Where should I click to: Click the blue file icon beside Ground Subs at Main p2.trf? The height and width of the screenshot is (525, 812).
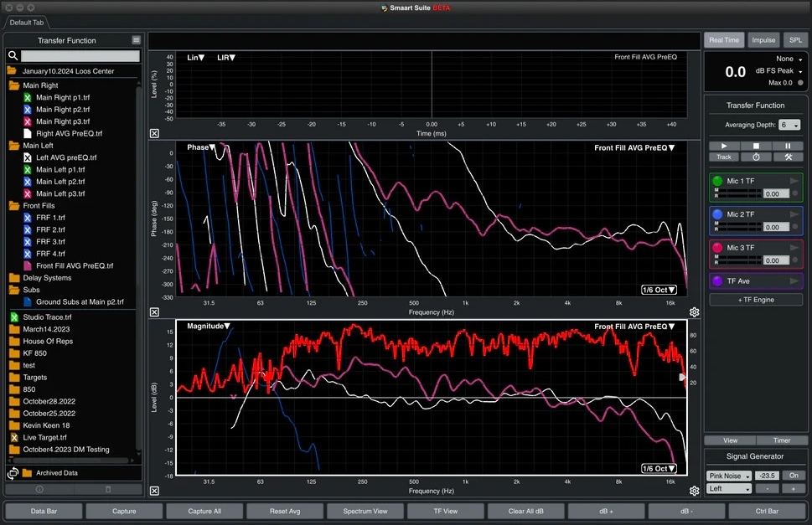(x=28, y=301)
